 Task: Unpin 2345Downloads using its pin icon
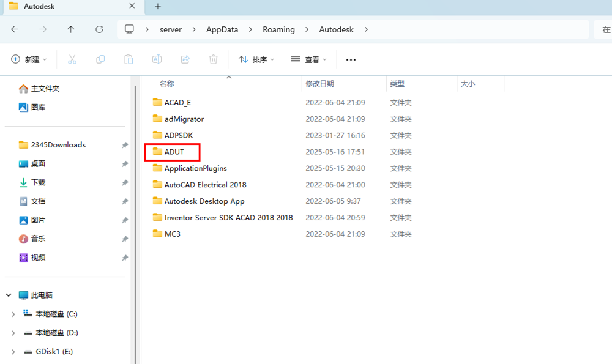tap(125, 145)
